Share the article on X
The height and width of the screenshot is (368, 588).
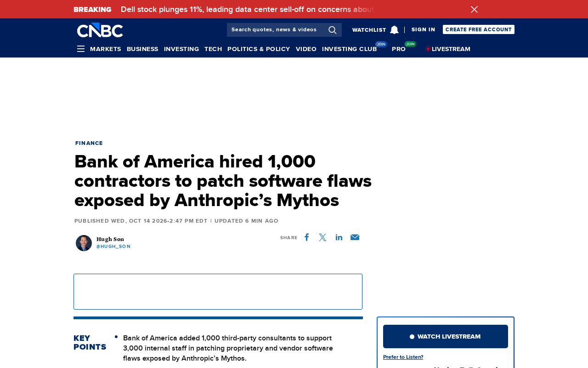click(x=322, y=237)
